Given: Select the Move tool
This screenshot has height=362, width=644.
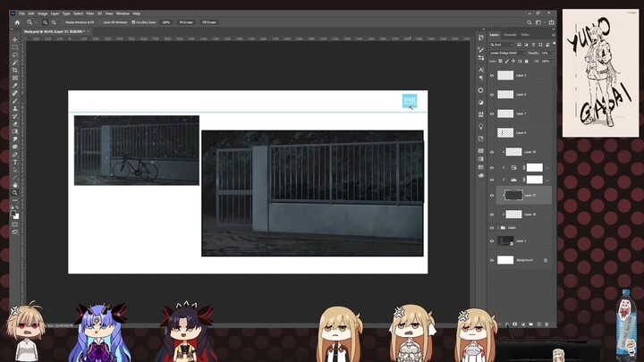Looking at the screenshot, I should (x=14, y=39).
